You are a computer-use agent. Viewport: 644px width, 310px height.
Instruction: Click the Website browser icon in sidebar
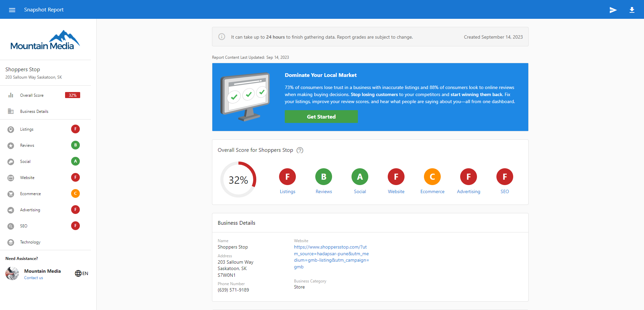click(x=11, y=178)
